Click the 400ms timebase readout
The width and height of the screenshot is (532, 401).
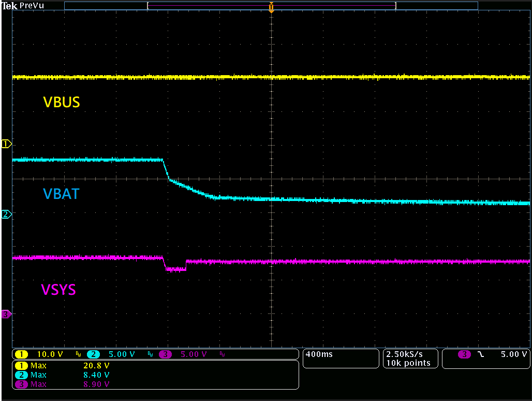pyautogui.click(x=319, y=354)
